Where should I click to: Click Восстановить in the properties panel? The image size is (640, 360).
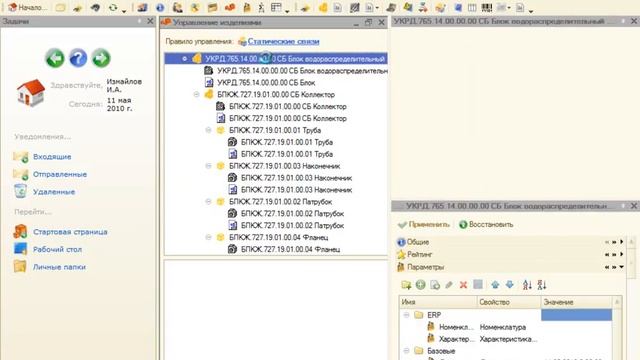pyautogui.click(x=486, y=224)
